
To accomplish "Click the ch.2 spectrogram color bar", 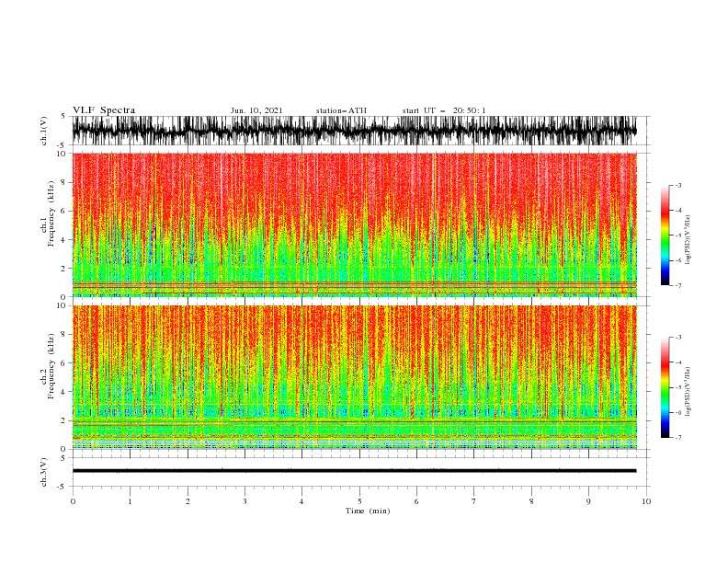I will (665, 387).
